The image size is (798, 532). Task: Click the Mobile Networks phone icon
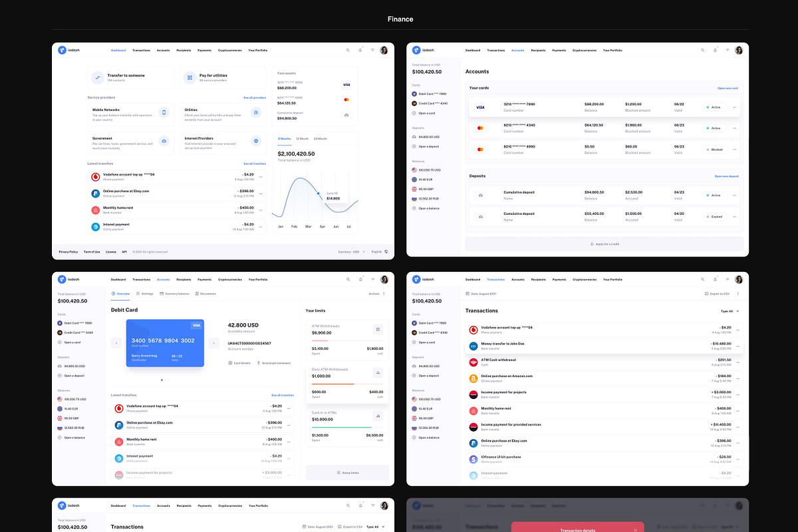(164, 112)
